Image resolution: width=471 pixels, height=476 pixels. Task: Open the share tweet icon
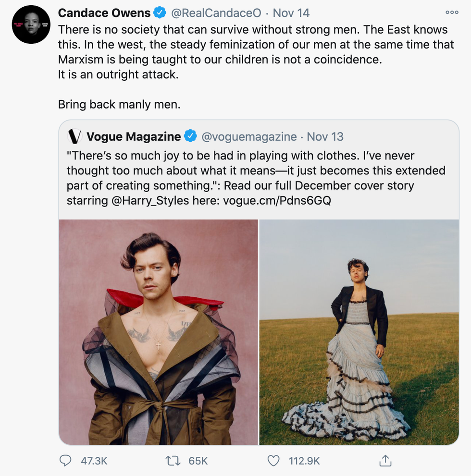pyautogui.click(x=384, y=461)
